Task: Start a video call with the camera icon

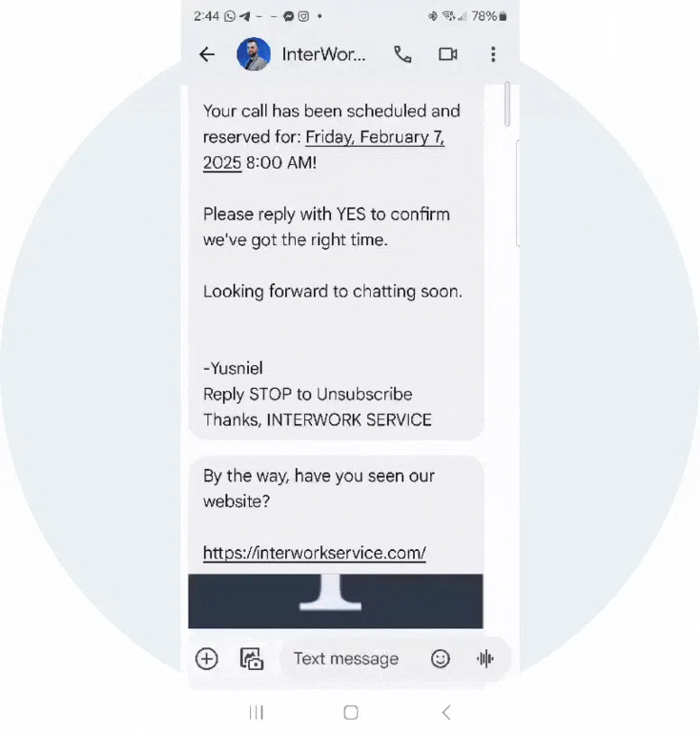Action: (447, 54)
